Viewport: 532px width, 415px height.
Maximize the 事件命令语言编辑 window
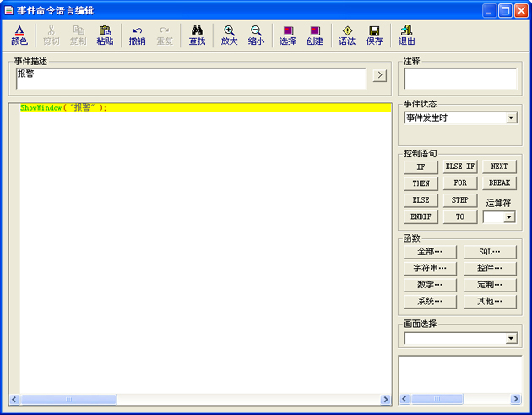coord(505,11)
